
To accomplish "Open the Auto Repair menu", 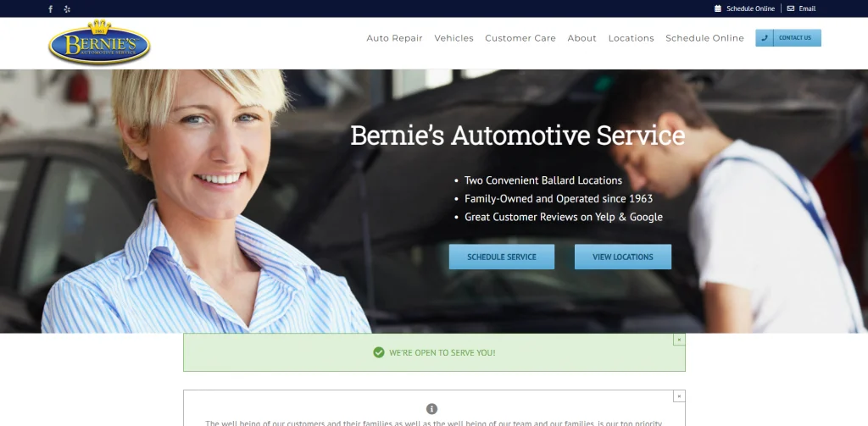I will coord(394,38).
